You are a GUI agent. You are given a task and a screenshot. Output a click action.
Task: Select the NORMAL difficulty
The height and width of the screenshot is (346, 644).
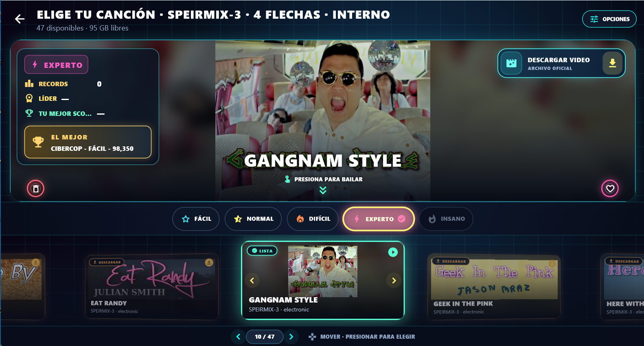click(253, 219)
